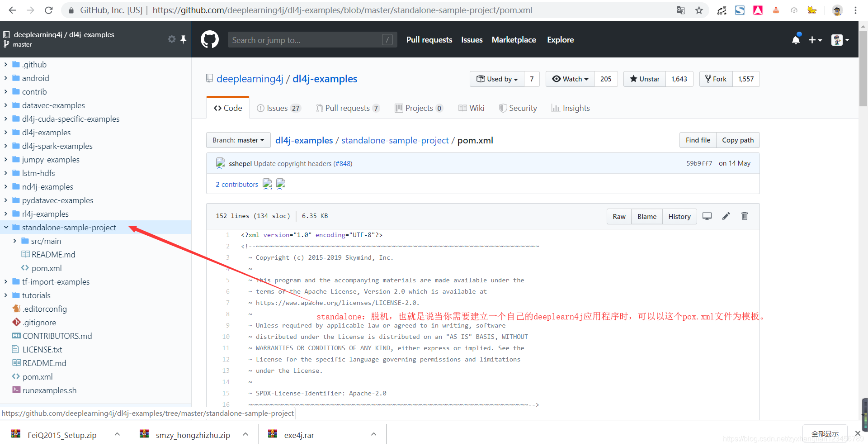Image resolution: width=868 pixels, height=447 pixels.
Task: Fork the repository
Action: pyautogui.click(x=716, y=79)
